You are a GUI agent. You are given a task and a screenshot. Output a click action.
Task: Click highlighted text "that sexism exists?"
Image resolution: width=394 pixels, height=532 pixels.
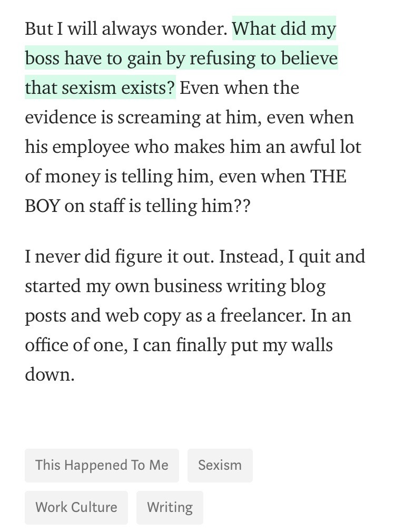pyautogui.click(x=100, y=88)
